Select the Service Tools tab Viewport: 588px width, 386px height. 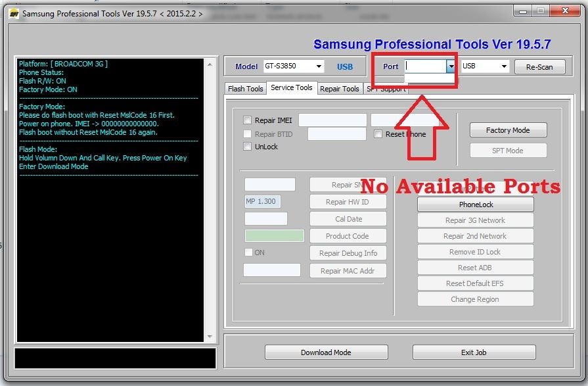click(x=291, y=87)
